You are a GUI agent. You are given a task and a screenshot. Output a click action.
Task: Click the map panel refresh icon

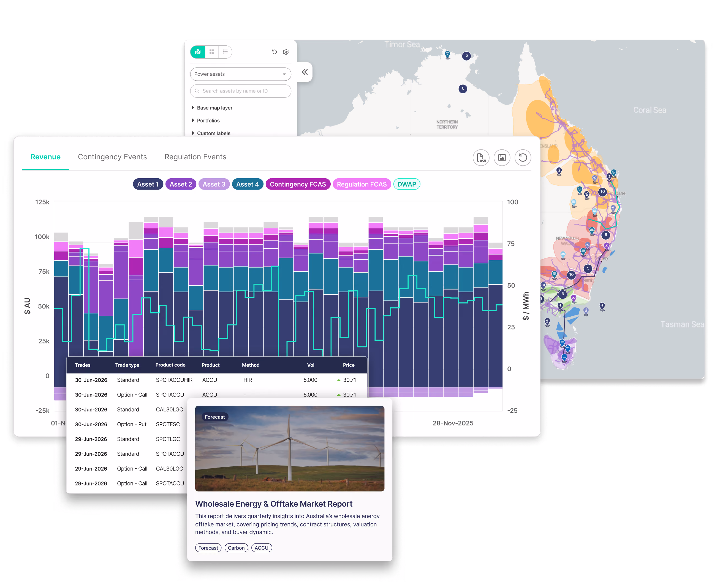274,52
